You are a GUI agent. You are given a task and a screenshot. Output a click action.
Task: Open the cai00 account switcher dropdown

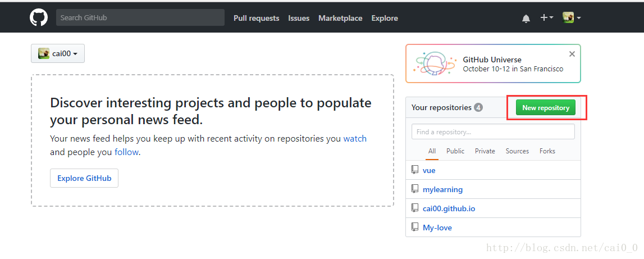pos(58,54)
